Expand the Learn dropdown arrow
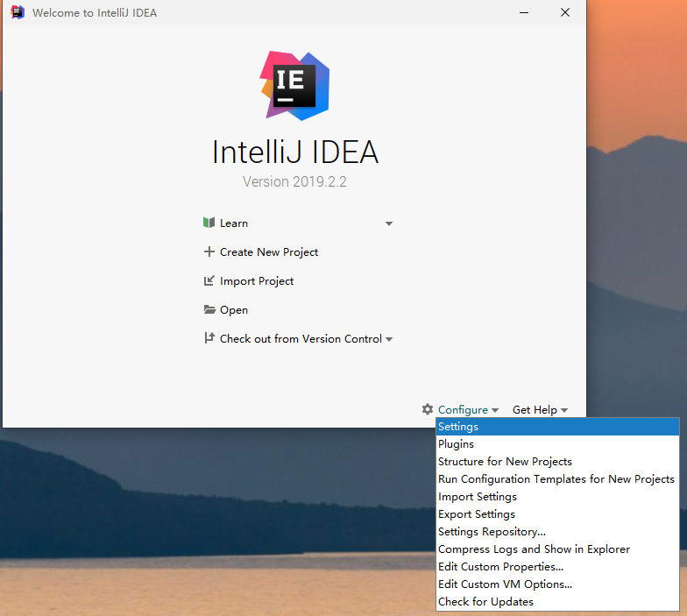 (x=389, y=224)
